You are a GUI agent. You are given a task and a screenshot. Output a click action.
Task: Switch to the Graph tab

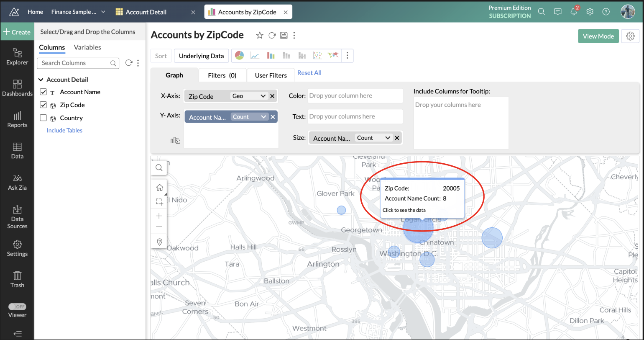[174, 75]
